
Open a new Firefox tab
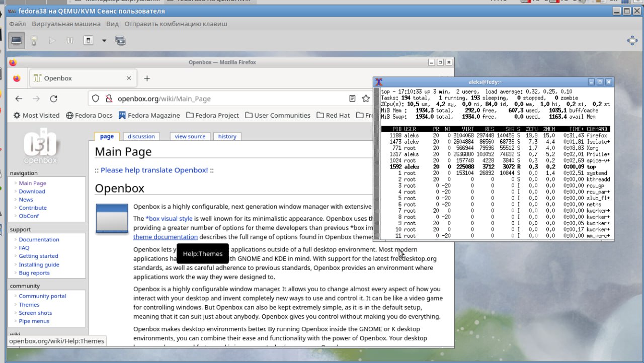[x=147, y=78]
